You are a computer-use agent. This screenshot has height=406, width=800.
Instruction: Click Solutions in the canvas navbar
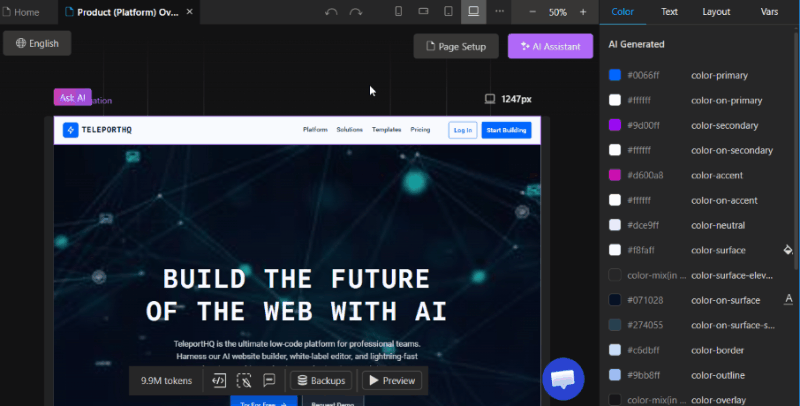tap(349, 130)
